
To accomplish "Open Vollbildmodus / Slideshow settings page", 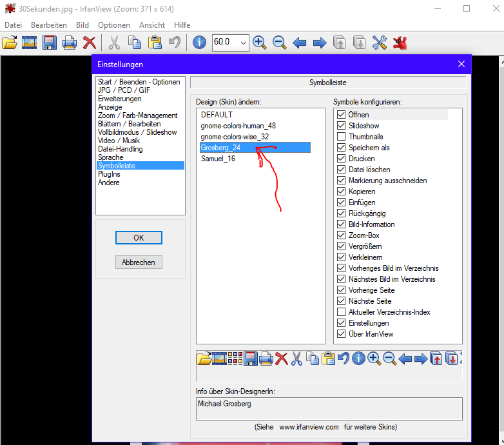I will point(137,132).
